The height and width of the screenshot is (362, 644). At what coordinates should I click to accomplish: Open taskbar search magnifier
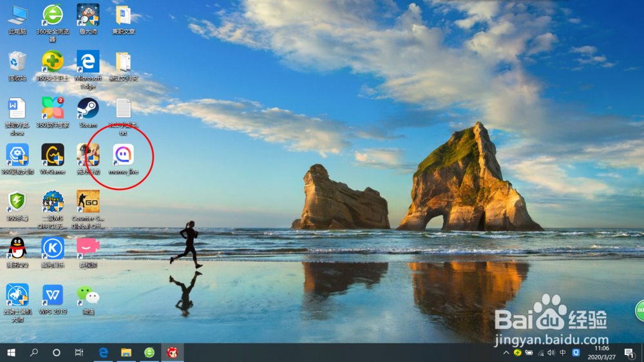tap(34, 352)
